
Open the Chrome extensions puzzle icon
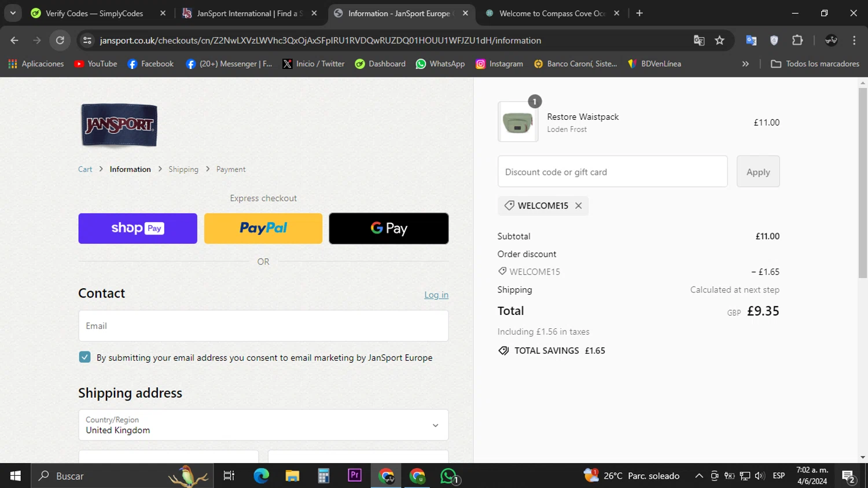tap(797, 41)
